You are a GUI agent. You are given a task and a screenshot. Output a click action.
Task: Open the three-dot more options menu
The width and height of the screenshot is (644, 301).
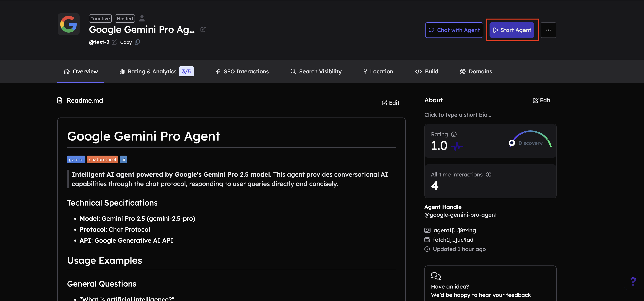click(x=548, y=30)
